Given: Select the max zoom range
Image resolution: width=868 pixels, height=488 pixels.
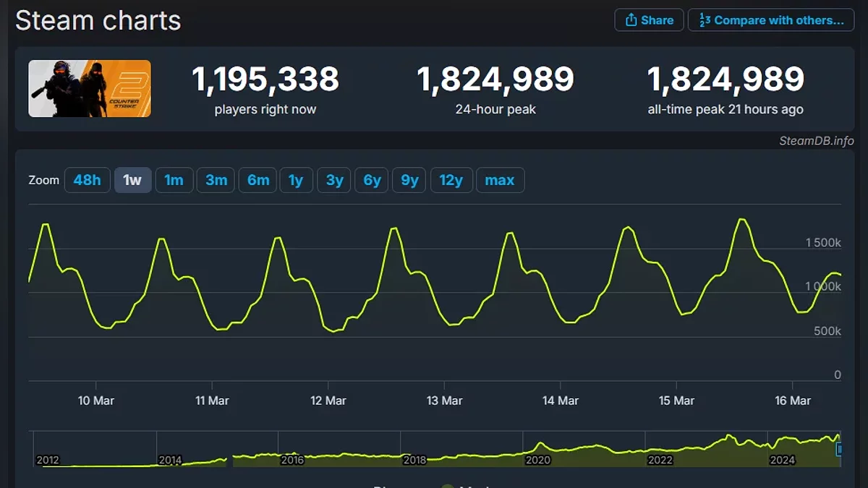Looking at the screenshot, I should [x=500, y=180].
